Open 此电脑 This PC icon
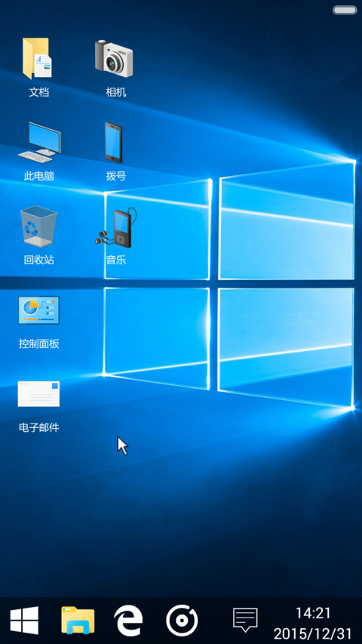The image size is (362, 644). (39, 142)
